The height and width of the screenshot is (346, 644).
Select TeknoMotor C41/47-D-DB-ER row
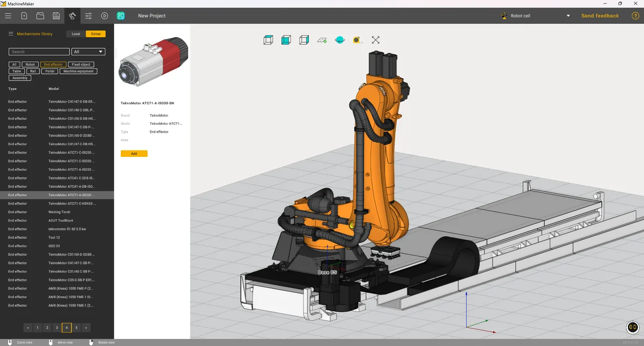57,101
